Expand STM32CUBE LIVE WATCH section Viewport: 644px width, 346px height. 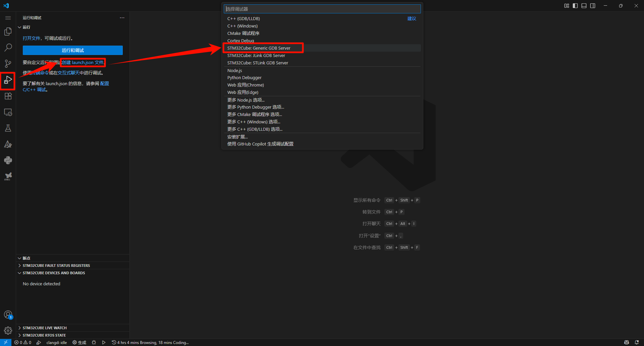pyautogui.click(x=73, y=328)
